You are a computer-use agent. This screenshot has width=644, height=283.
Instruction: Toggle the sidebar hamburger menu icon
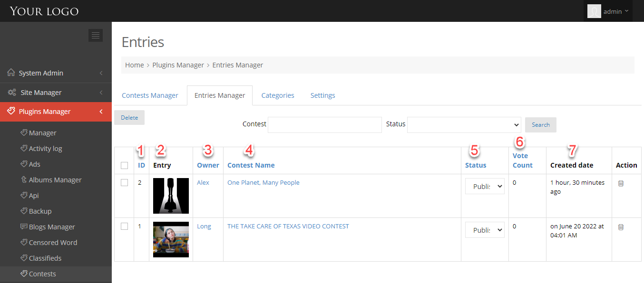[96, 35]
